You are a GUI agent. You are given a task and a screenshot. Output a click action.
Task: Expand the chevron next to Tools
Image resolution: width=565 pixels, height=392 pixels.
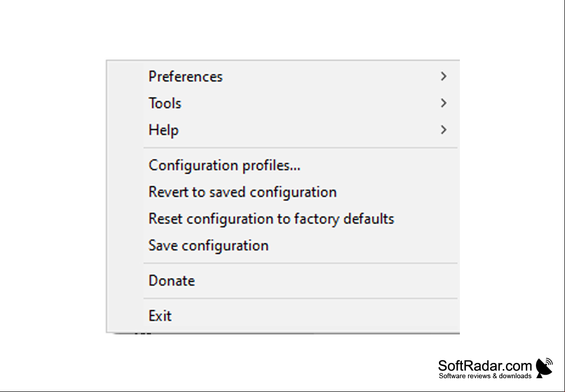point(444,103)
